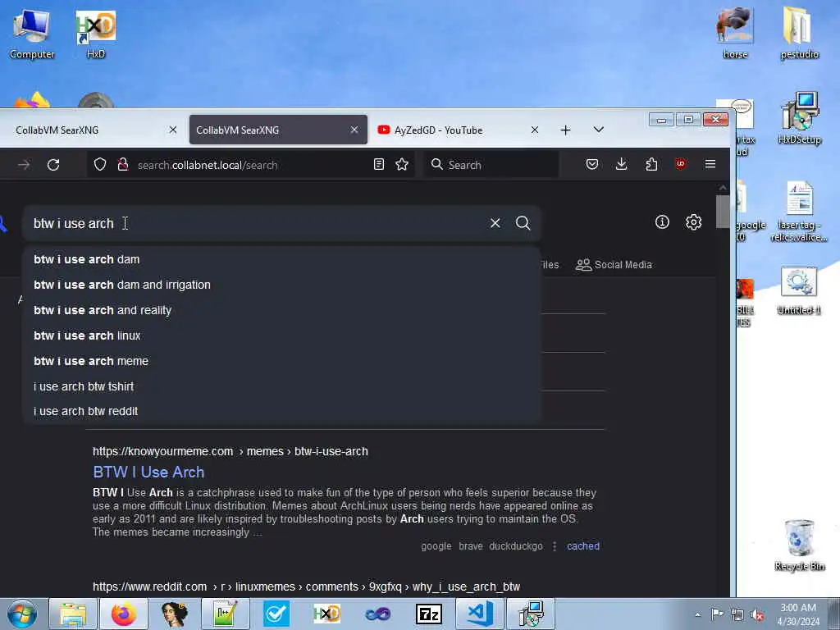
Task: Submit search with the magnifier icon
Action: tap(523, 223)
